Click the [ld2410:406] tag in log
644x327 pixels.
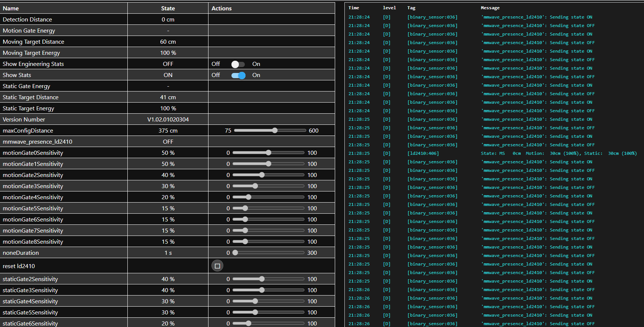click(x=423, y=153)
